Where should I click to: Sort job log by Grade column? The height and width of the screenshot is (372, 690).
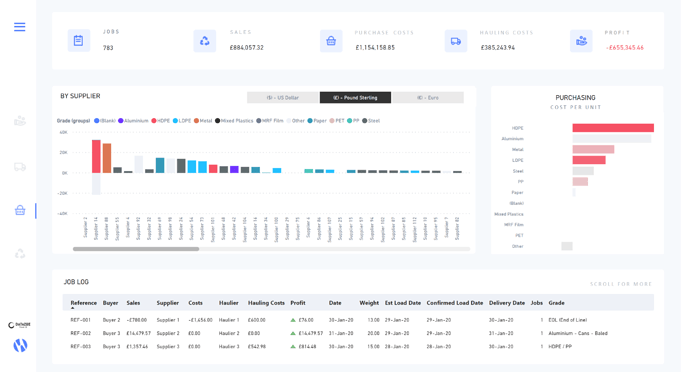[x=557, y=303]
